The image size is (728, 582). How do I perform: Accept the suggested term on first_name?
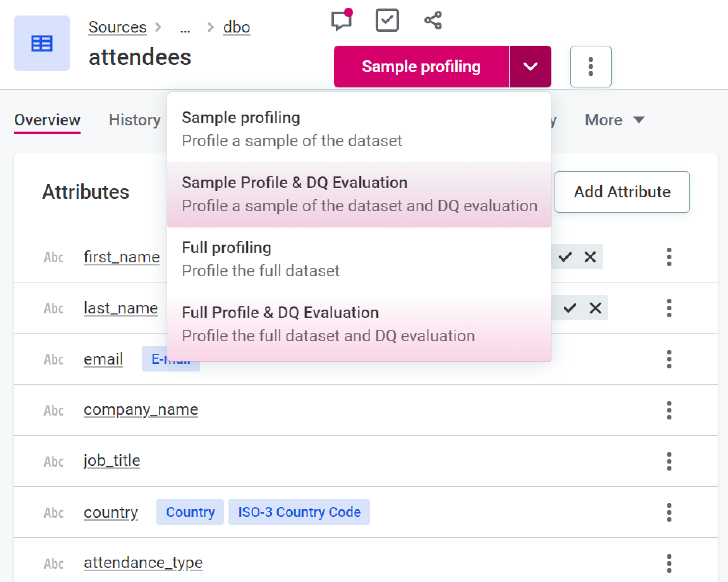tap(565, 257)
